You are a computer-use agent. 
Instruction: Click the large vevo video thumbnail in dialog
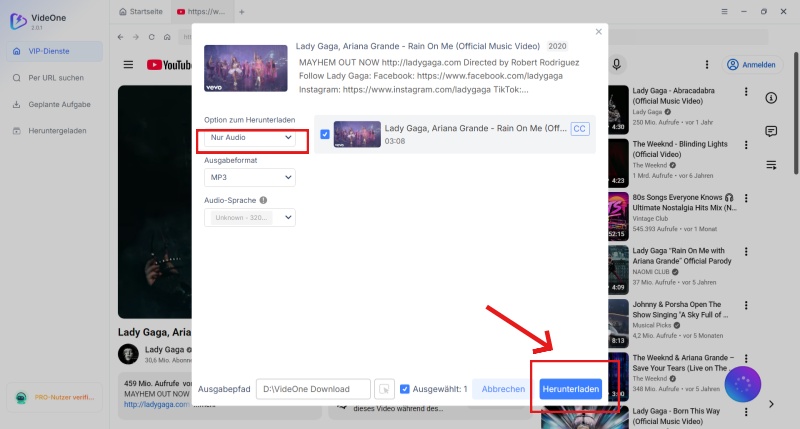tap(246, 68)
